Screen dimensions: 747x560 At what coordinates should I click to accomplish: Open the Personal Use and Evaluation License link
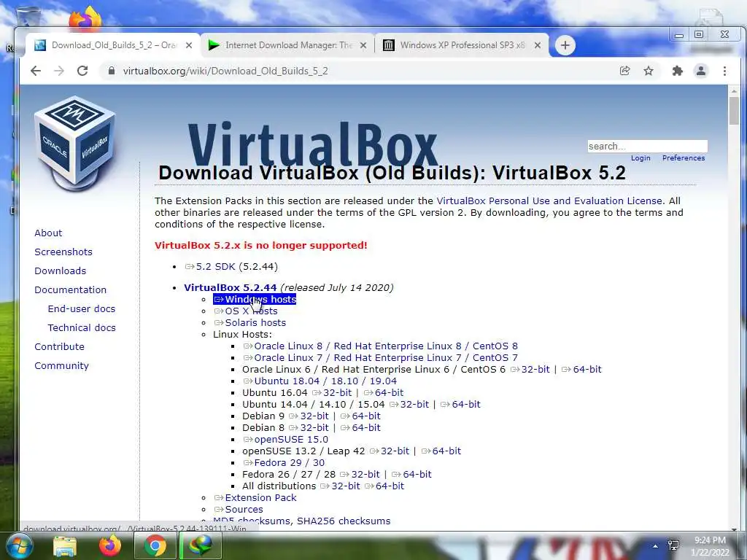point(549,201)
